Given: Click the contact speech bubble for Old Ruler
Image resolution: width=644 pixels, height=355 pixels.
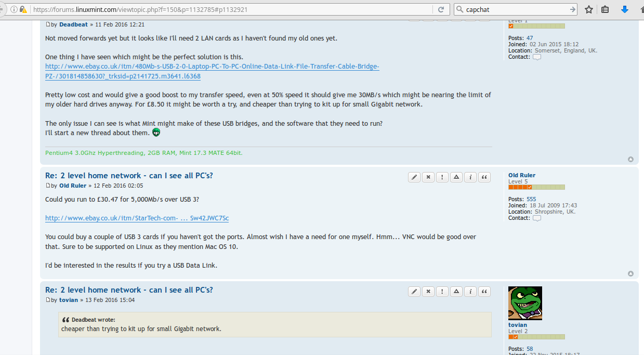Looking at the screenshot, I should (537, 218).
